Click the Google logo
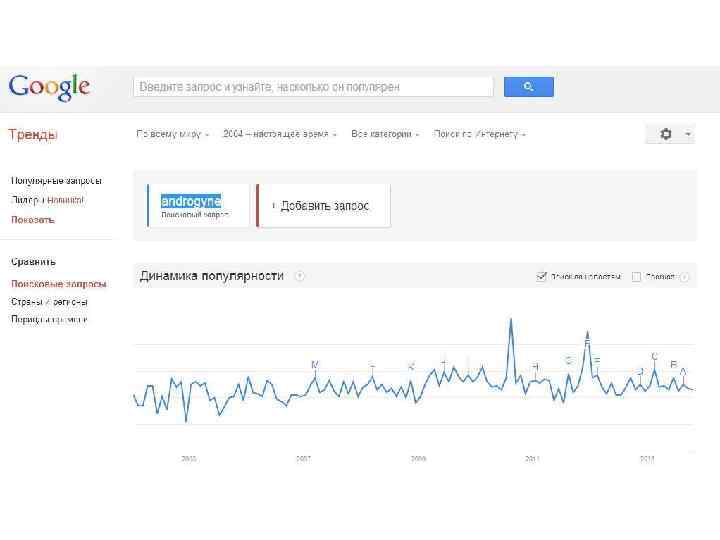The height and width of the screenshot is (540, 720). pyautogui.click(x=50, y=87)
